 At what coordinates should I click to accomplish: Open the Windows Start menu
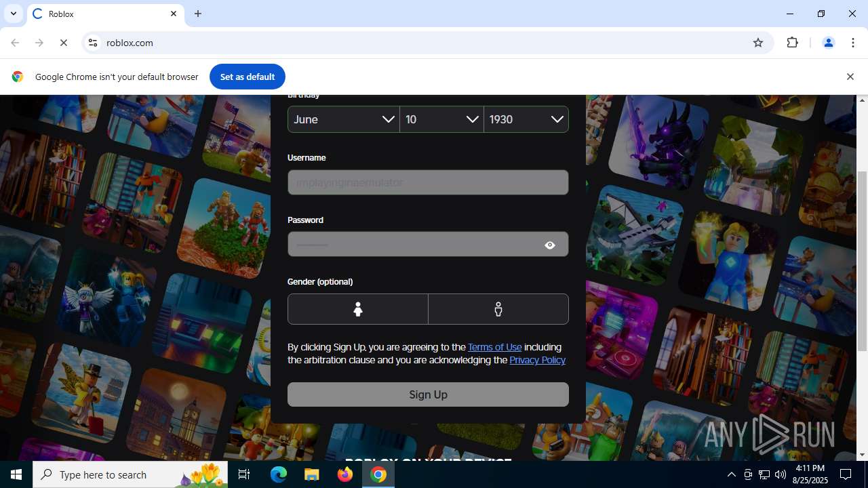[x=16, y=474]
